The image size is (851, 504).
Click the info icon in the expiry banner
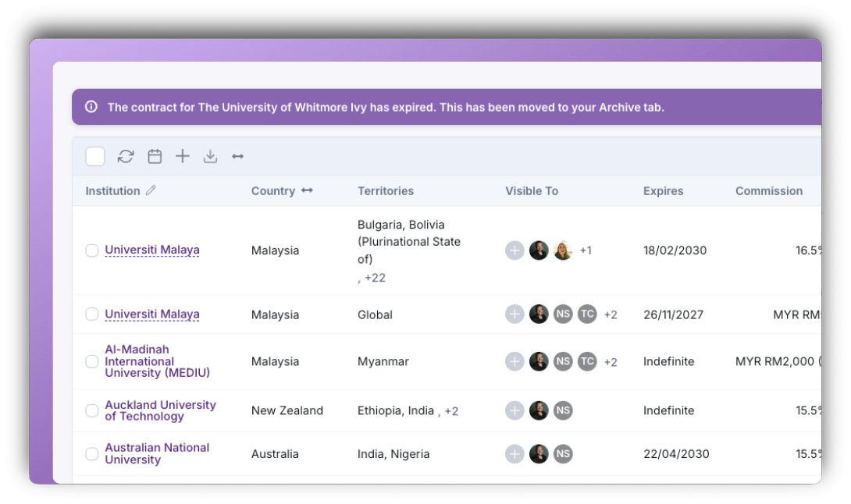(x=91, y=106)
